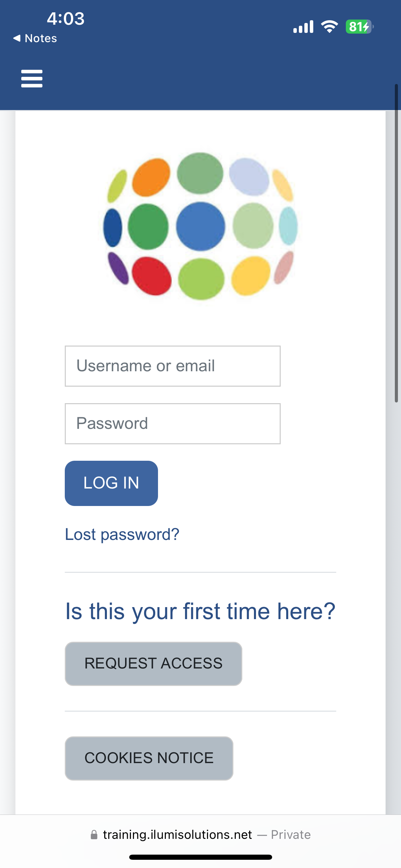The image size is (401, 868).
Task: Open the COOKIES NOTICE button
Action: pyautogui.click(x=149, y=758)
